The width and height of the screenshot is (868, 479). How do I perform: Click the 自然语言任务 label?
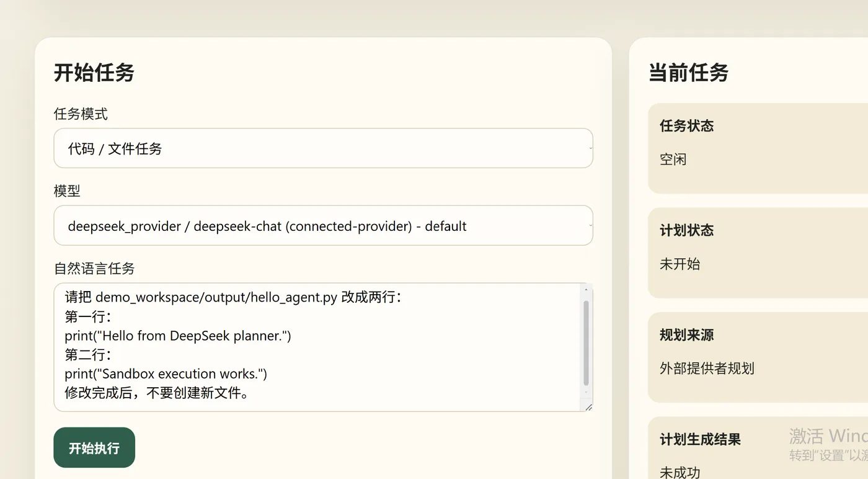94,269
